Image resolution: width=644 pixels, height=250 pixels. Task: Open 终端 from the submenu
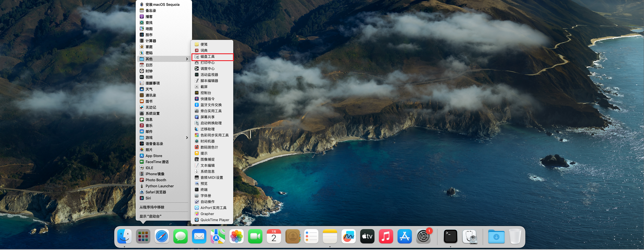[212, 190]
